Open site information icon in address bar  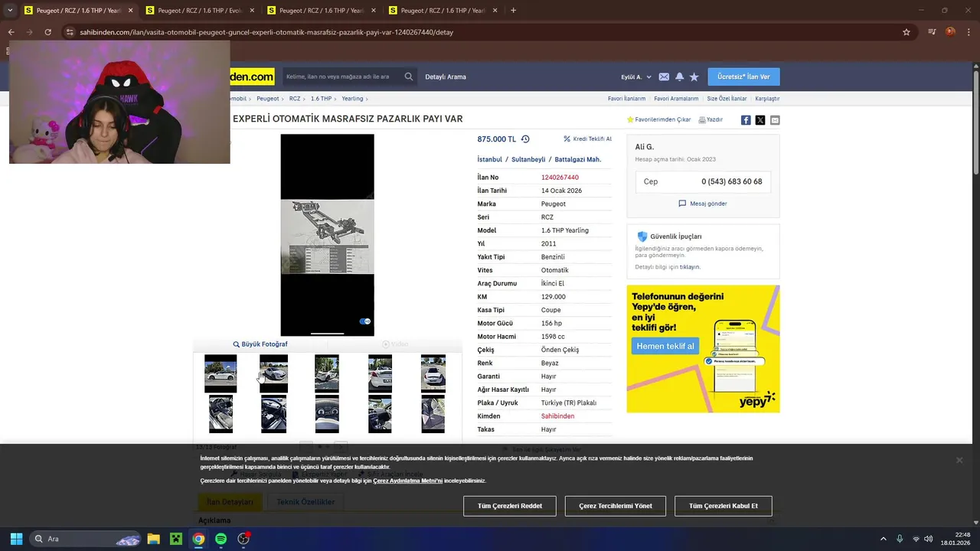click(70, 32)
